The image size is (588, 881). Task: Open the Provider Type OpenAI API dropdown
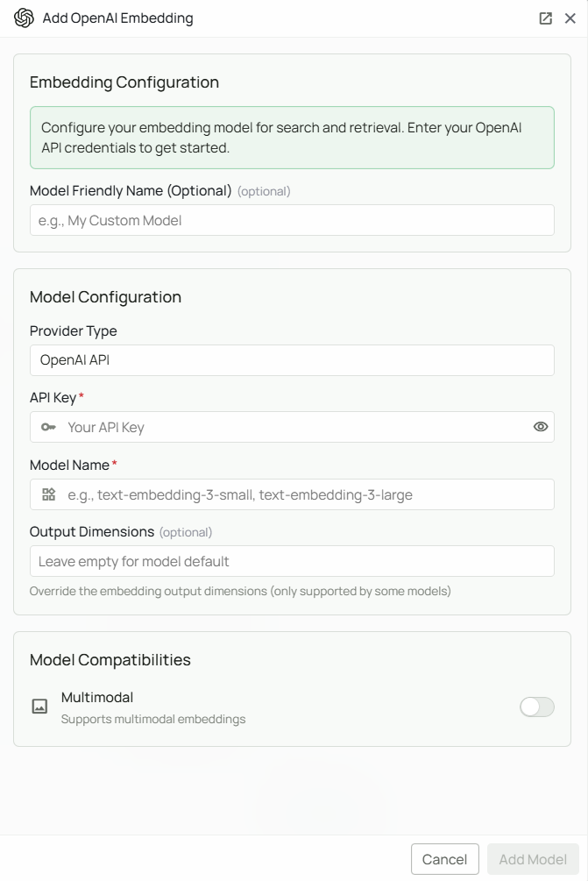pos(292,360)
